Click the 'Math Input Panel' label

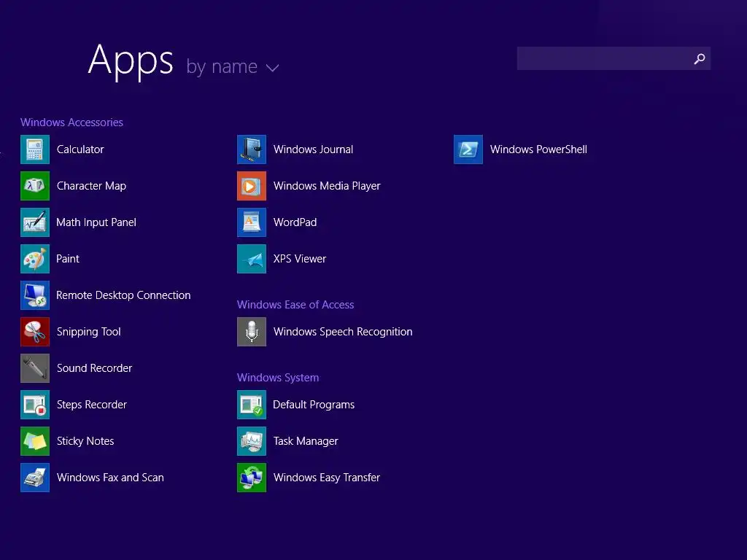tap(96, 222)
